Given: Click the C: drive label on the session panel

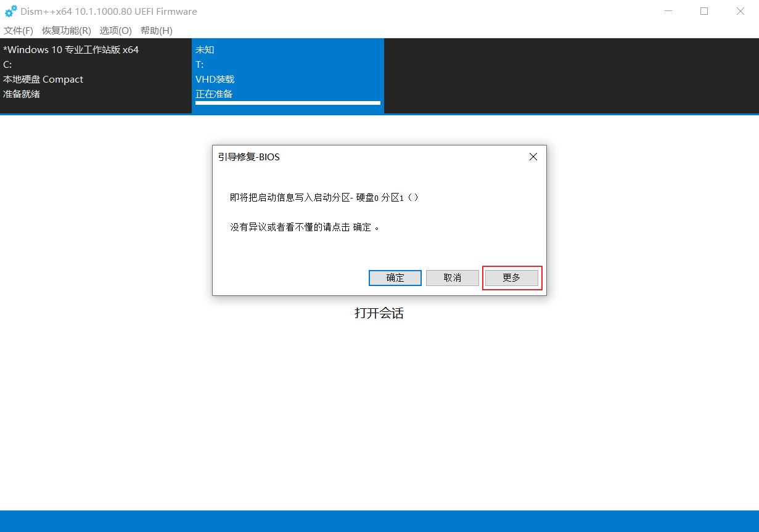Looking at the screenshot, I should (x=7, y=64).
